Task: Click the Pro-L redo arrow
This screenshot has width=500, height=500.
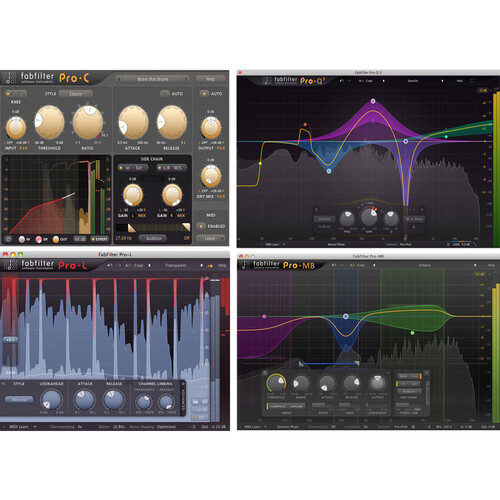Action: (119, 265)
